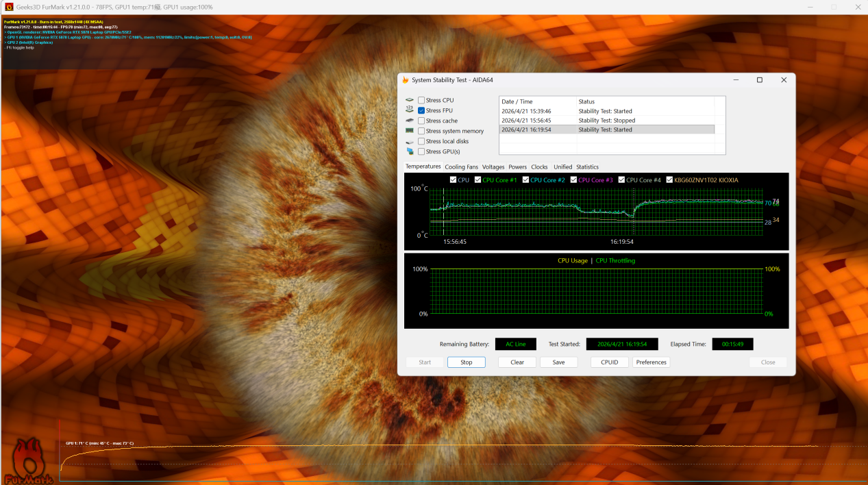Click the CPU chip icon beside Stress CPU
868x485 pixels.
pyautogui.click(x=410, y=100)
